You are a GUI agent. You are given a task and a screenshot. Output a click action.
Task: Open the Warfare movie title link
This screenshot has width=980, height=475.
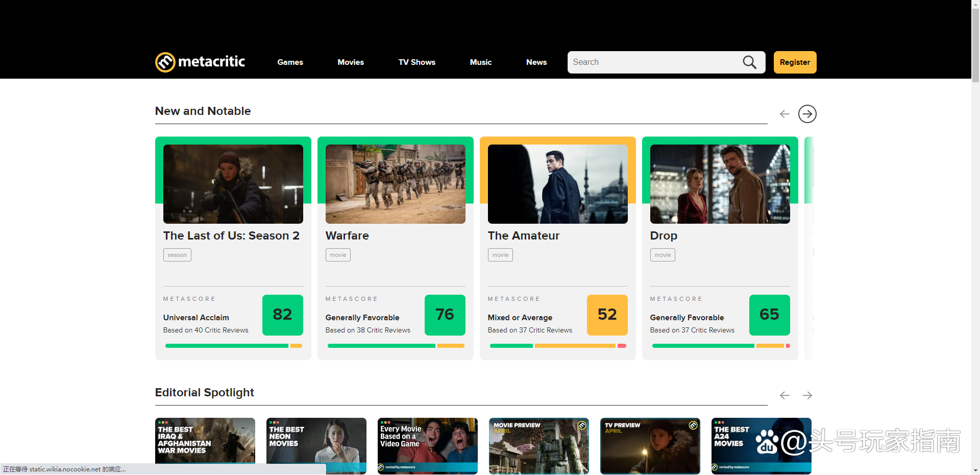[x=347, y=235]
